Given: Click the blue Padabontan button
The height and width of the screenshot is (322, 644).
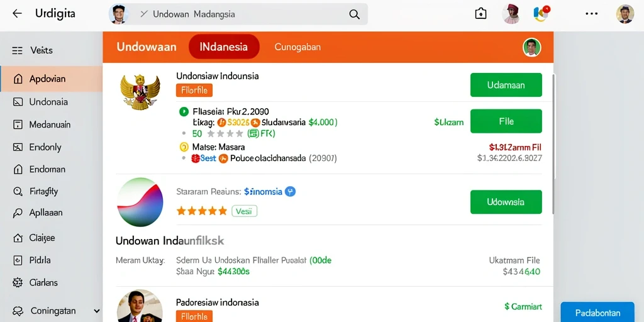Looking at the screenshot, I should pos(597,313).
